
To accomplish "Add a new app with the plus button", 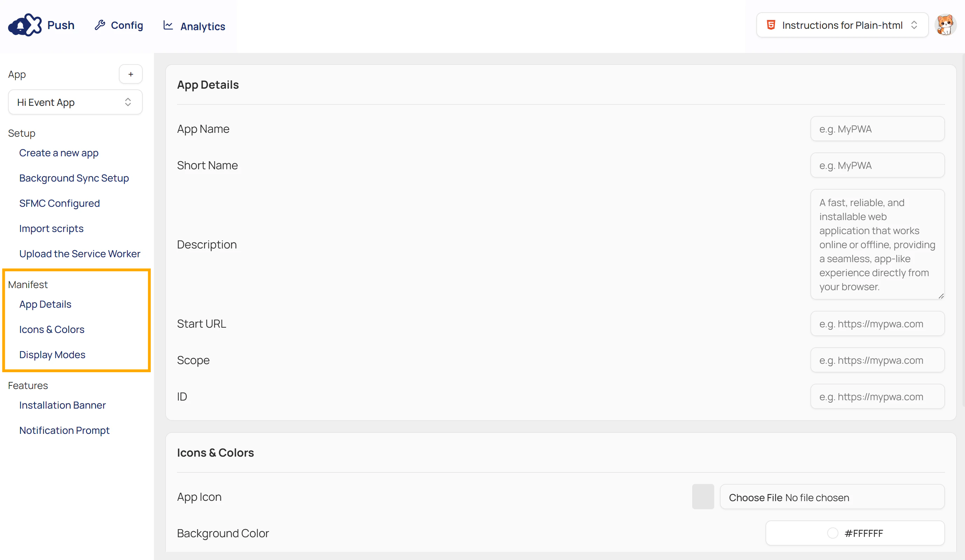I will click(x=130, y=74).
